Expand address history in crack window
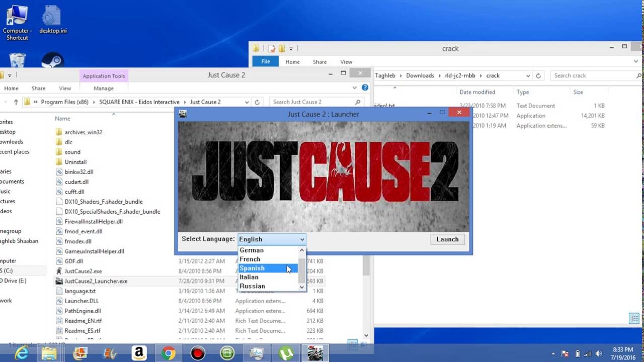 pos(528,75)
